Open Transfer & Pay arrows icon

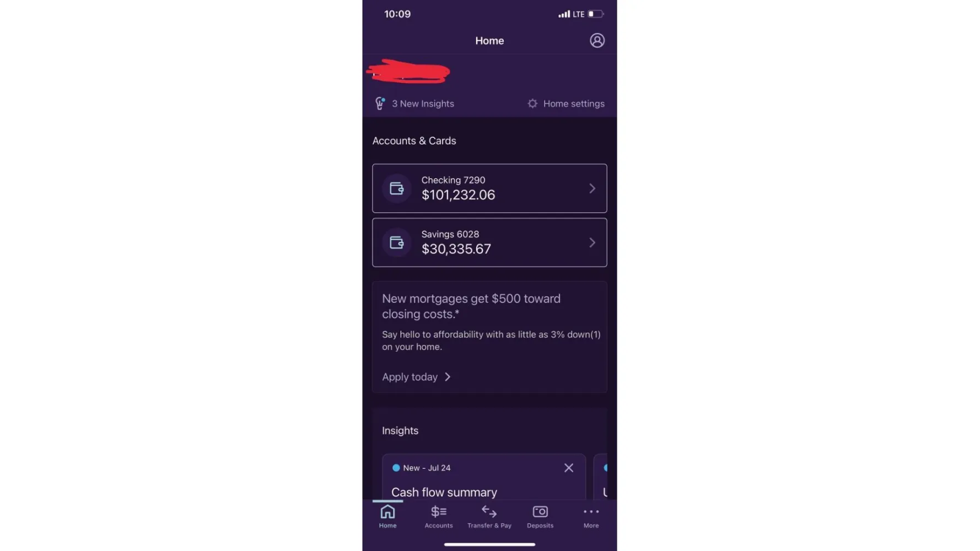[x=489, y=511]
